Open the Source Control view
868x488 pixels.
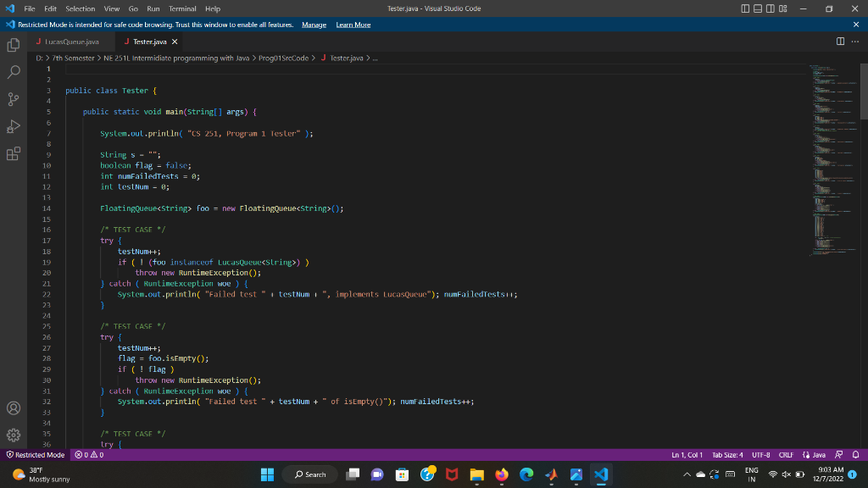[x=14, y=99]
